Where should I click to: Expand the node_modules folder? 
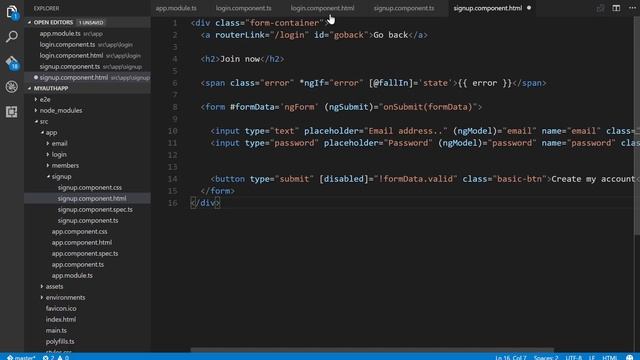click(61, 110)
